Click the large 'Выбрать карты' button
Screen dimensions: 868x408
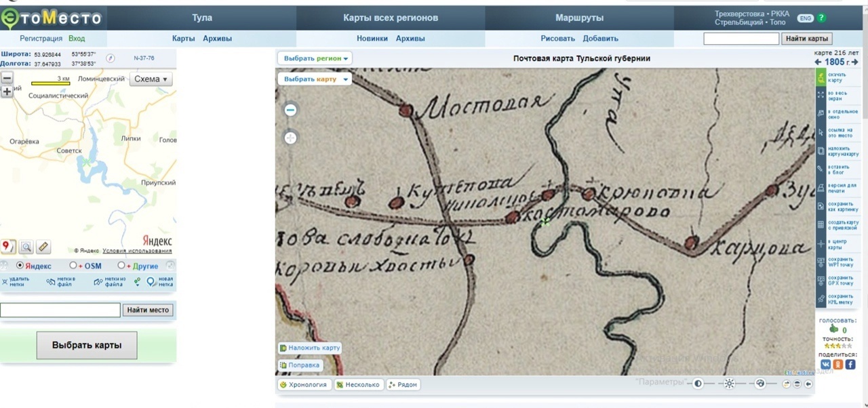pos(87,345)
